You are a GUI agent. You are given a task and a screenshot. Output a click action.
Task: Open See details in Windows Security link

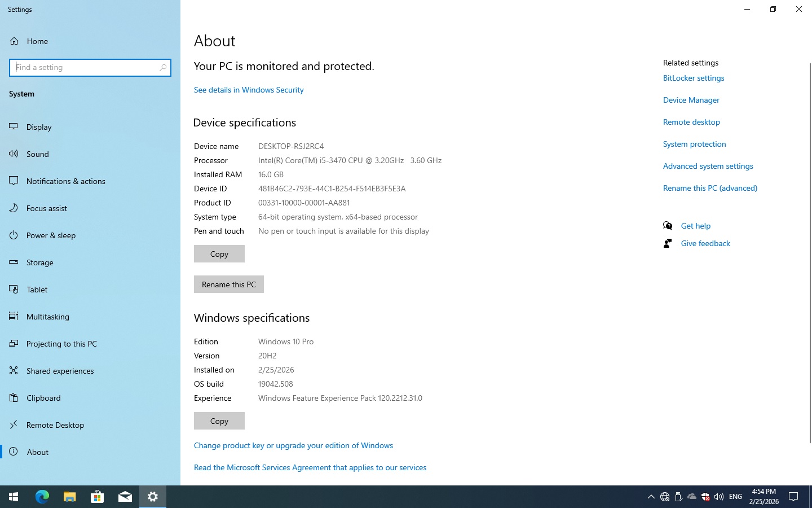[249, 90]
